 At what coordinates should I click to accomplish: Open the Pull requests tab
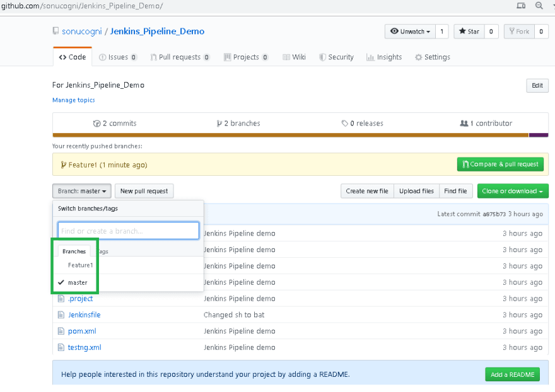[x=180, y=57]
